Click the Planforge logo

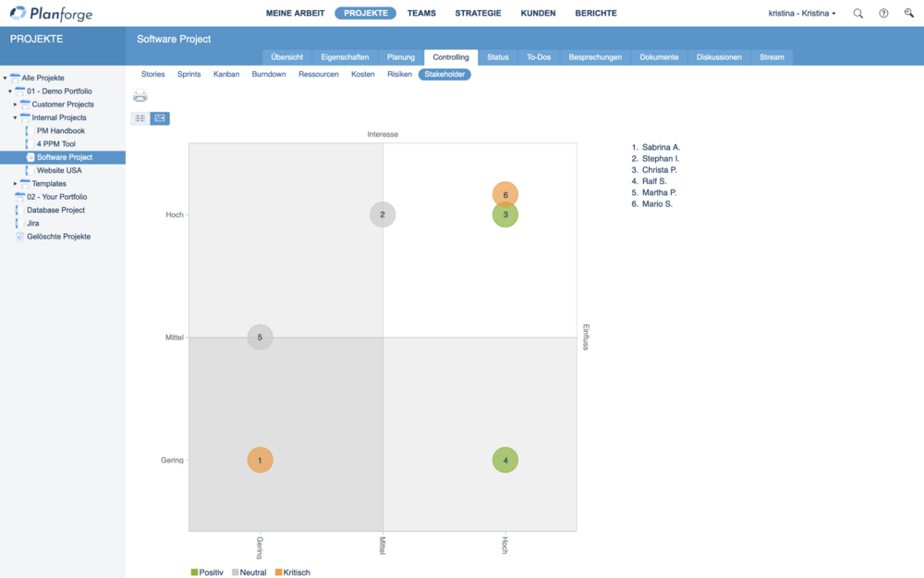point(53,14)
